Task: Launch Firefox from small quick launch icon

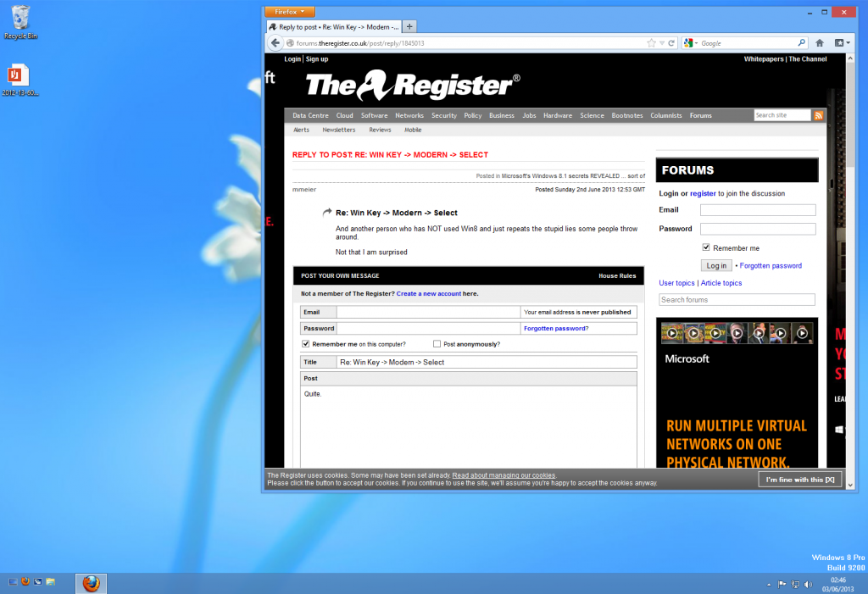Action: (25, 581)
